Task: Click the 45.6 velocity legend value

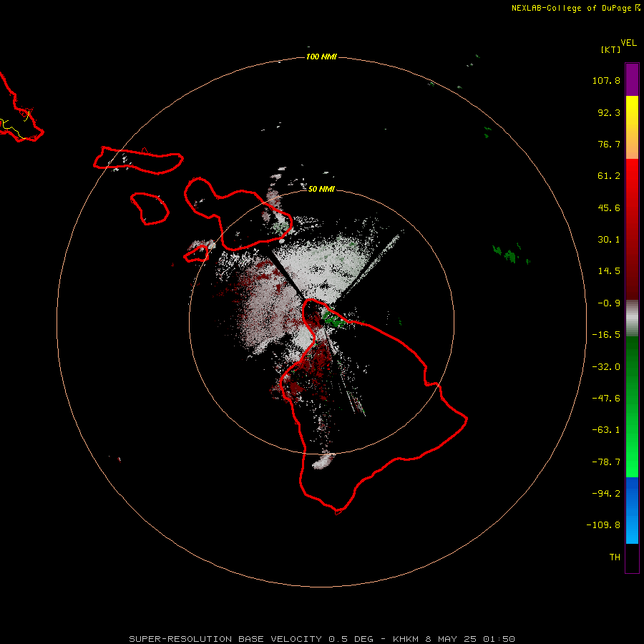Action: (x=609, y=208)
